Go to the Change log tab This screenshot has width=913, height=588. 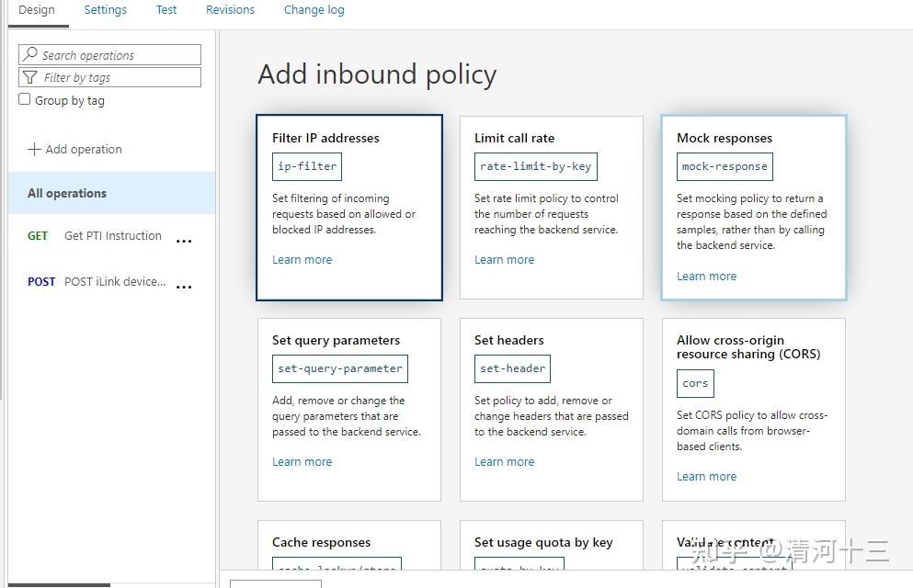[314, 10]
